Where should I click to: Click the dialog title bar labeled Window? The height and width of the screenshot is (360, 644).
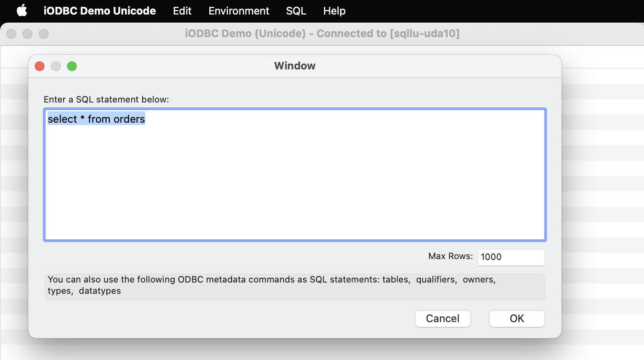[295, 66]
